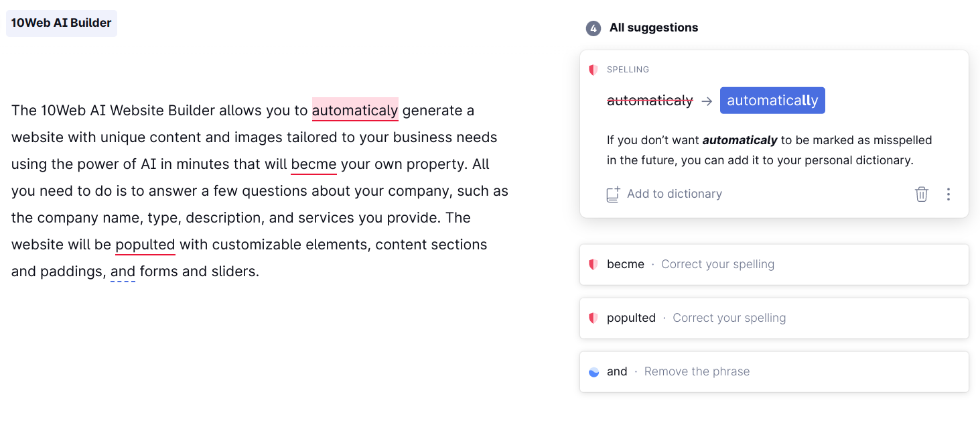Screen dimensions: 980x421
Task: Click the underlined word becme in the document
Action: tap(313, 164)
